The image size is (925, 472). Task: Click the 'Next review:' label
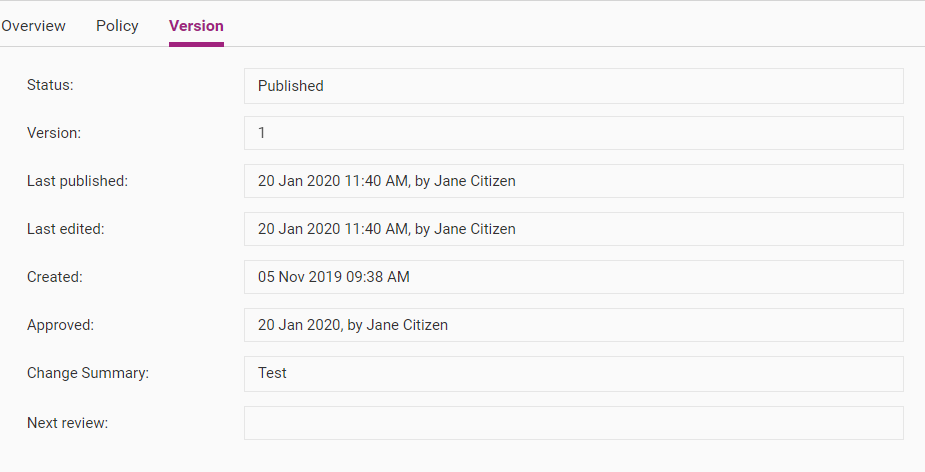[x=68, y=423]
